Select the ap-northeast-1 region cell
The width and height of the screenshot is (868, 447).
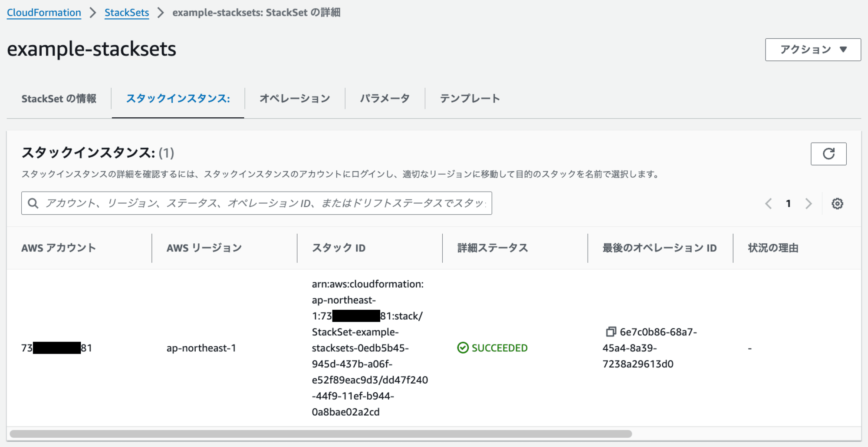click(x=201, y=348)
